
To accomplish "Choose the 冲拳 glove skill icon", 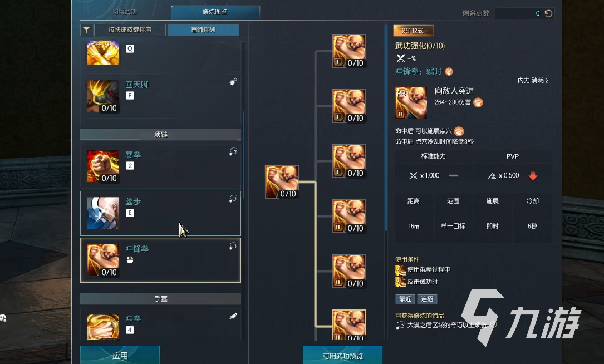I will point(103,327).
